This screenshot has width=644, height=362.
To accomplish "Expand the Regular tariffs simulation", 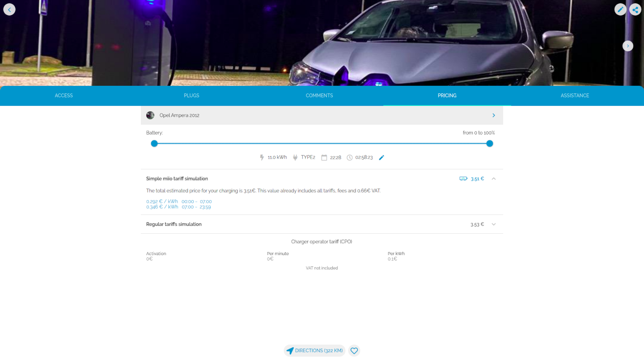I will click(x=494, y=224).
